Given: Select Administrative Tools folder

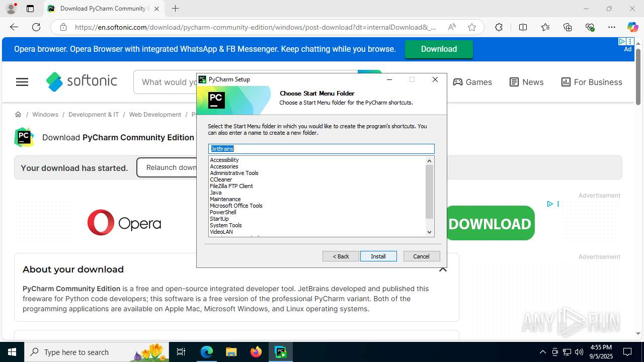Looking at the screenshot, I should pyautogui.click(x=234, y=173).
